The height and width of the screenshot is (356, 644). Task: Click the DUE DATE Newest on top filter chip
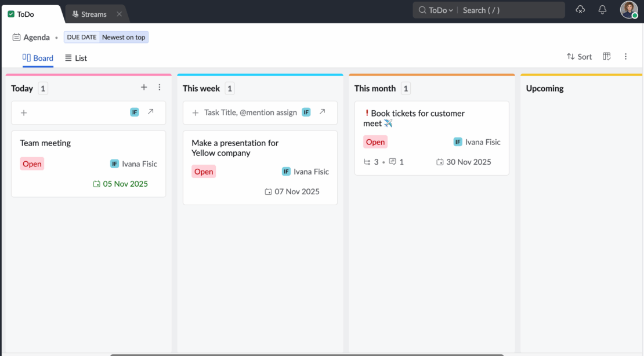pos(106,37)
